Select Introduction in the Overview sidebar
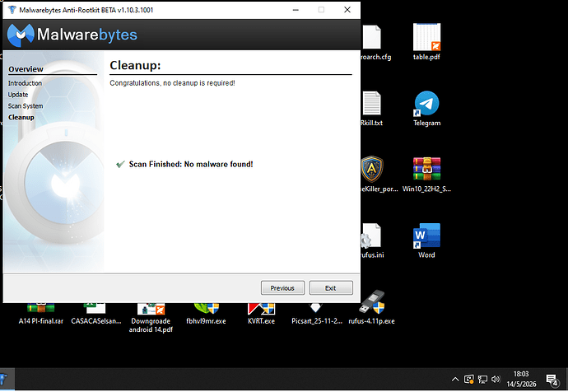This screenshot has width=568, height=392. [x=25, y=83]
